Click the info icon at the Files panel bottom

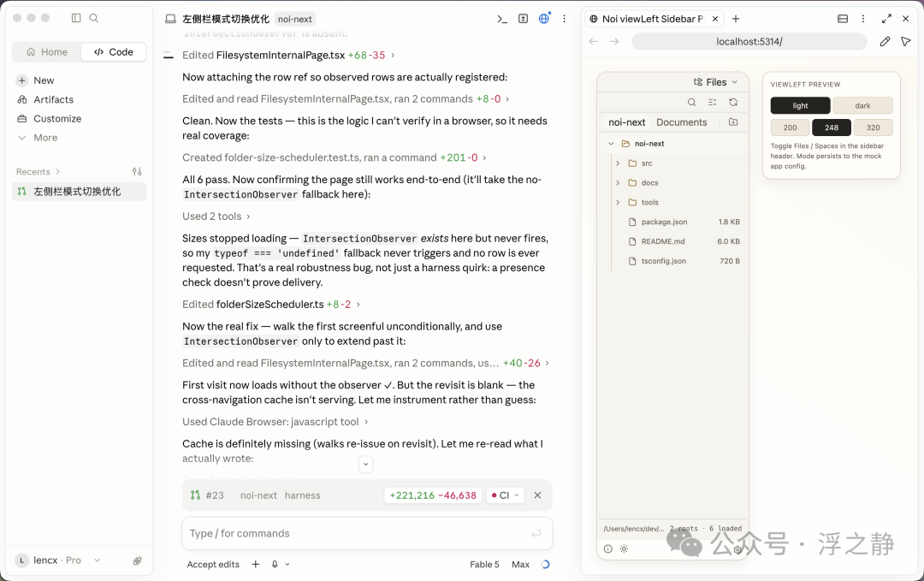(x=608, y=549)
